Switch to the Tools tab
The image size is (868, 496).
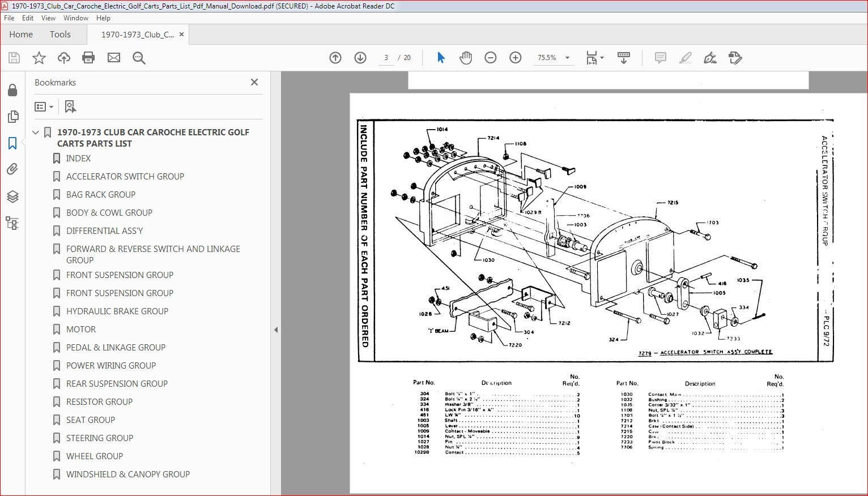(60, 34)
